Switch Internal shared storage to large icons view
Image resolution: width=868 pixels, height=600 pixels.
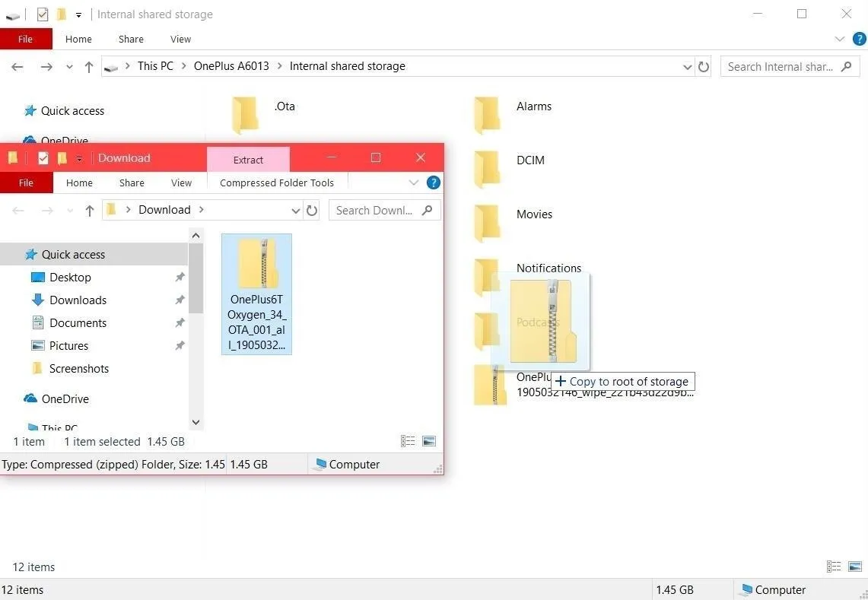coord(855,567)
